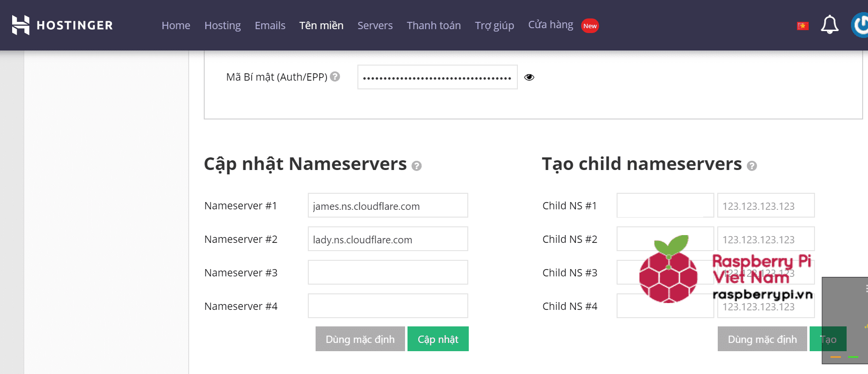Viewport: 868px width, 374px height.
Task: Open Thanh toán billing menu
Action: 433,25
